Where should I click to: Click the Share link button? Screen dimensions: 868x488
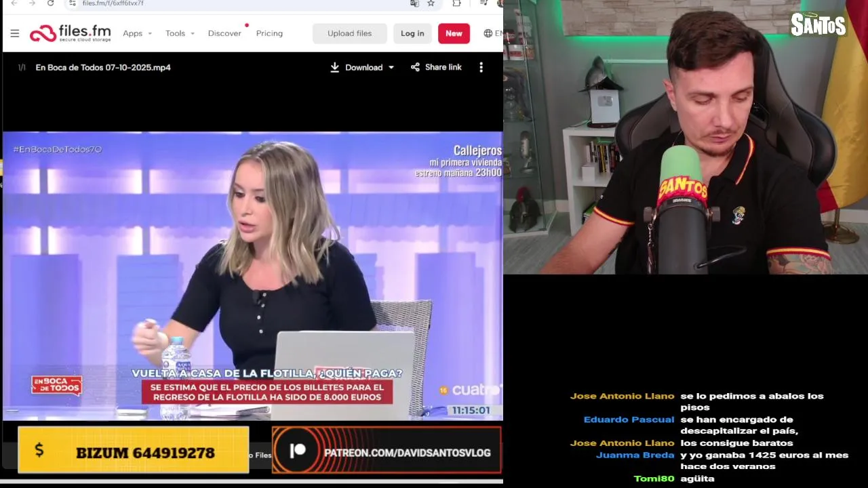436,67
